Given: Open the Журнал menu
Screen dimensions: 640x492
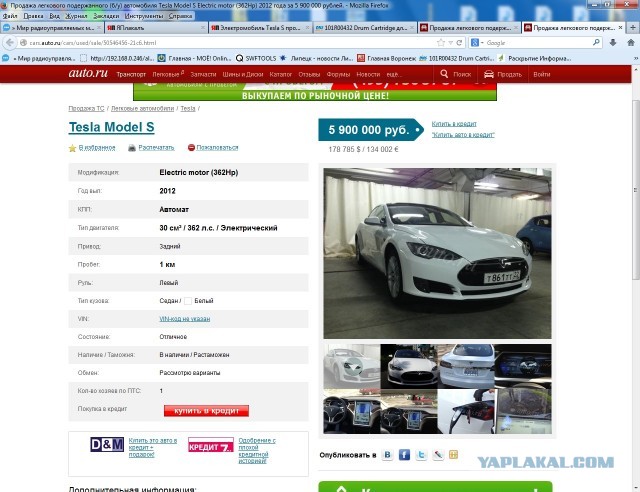Looking at the screenshot, I should (x=76, y=16).
